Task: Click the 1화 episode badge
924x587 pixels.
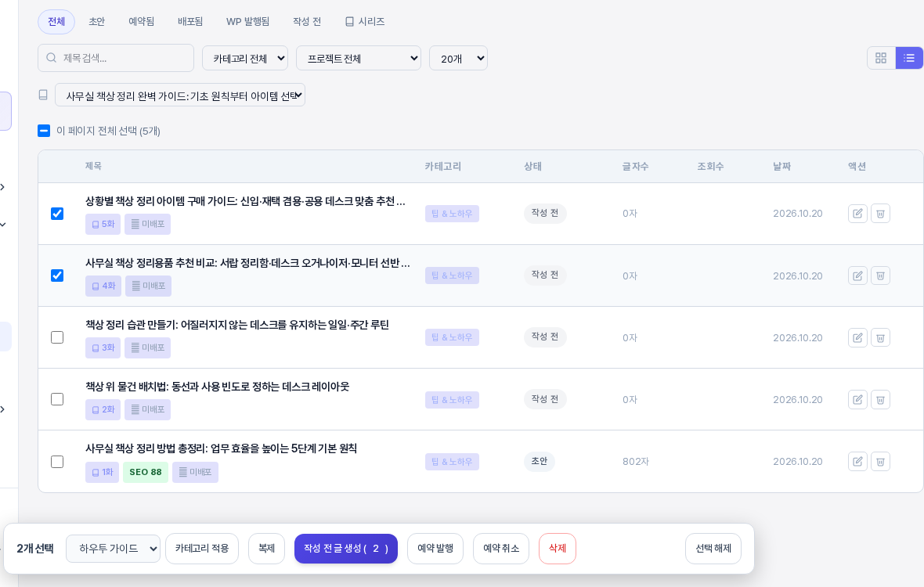Action: (x=102, y=472)
